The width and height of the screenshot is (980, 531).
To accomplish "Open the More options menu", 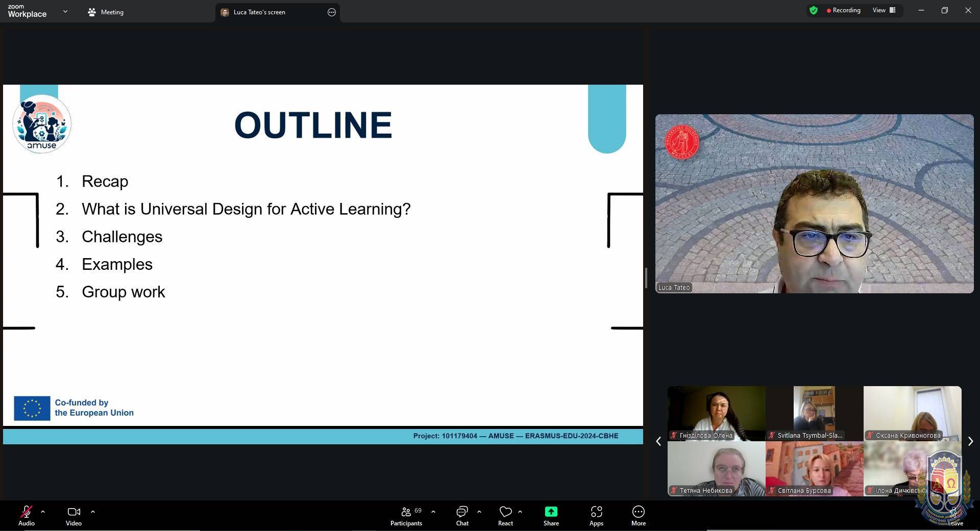I will pyautogui.click(x=638, y=515).
